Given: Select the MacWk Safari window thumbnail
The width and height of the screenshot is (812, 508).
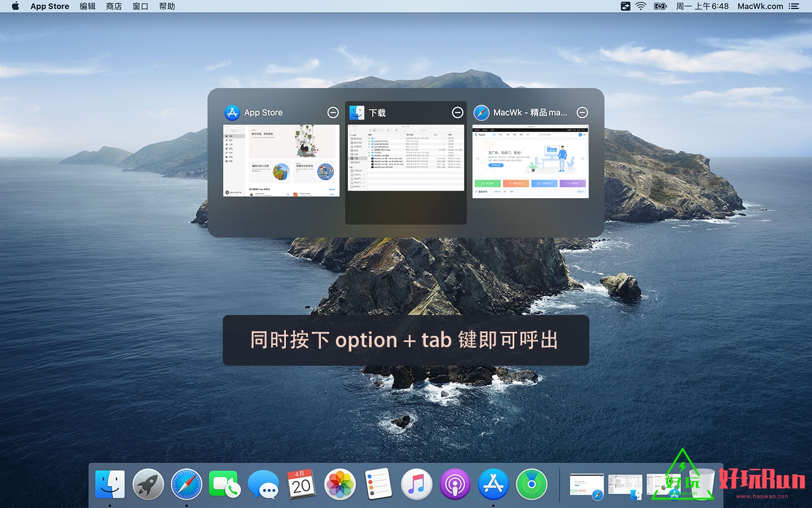Looking at the screenshot, I should coord(530,161).
